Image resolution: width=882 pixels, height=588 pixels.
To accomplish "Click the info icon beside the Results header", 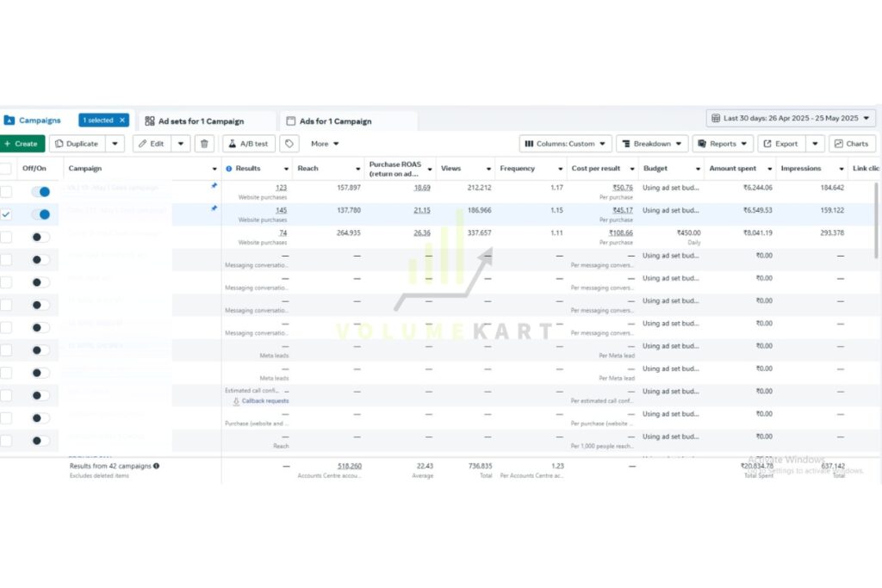I will click(229, 169).
